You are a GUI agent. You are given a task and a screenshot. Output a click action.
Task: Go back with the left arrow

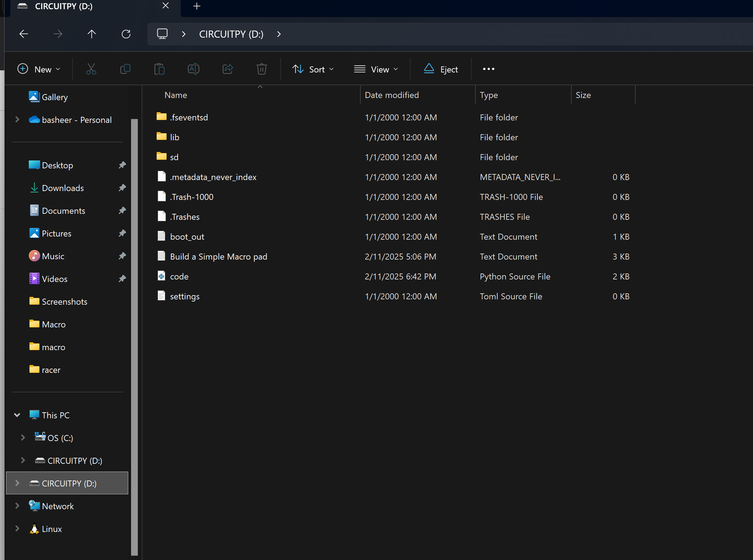(x=24, y=34)
